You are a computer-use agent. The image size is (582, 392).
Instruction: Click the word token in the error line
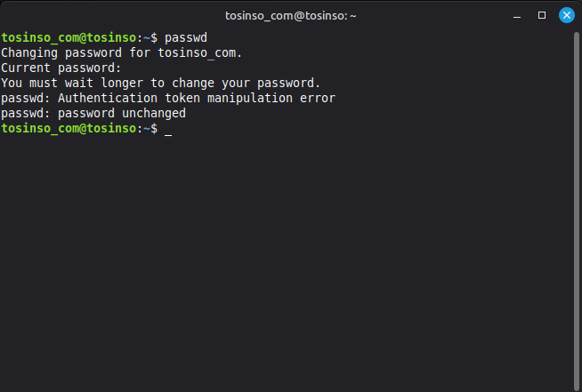point(182,99)
